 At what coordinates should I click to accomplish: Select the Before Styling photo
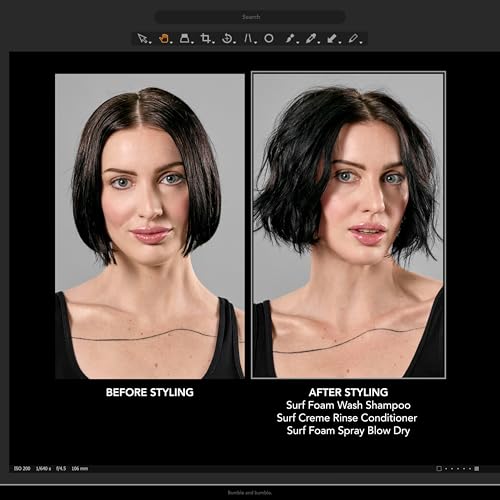pyautogui.click(x=150, y=226)
